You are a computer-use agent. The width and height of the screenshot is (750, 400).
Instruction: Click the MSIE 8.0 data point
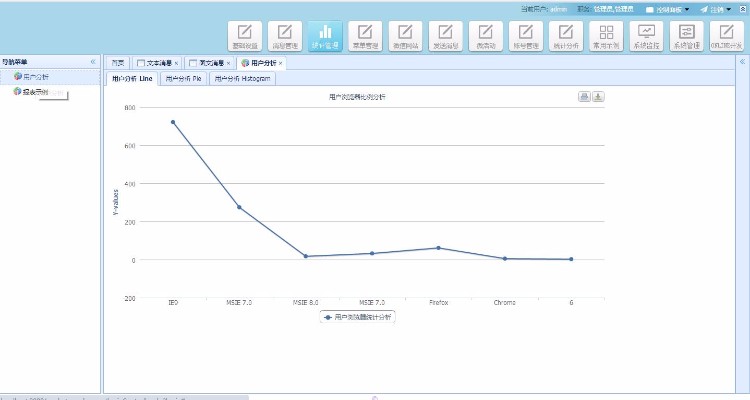pos(306,256)
